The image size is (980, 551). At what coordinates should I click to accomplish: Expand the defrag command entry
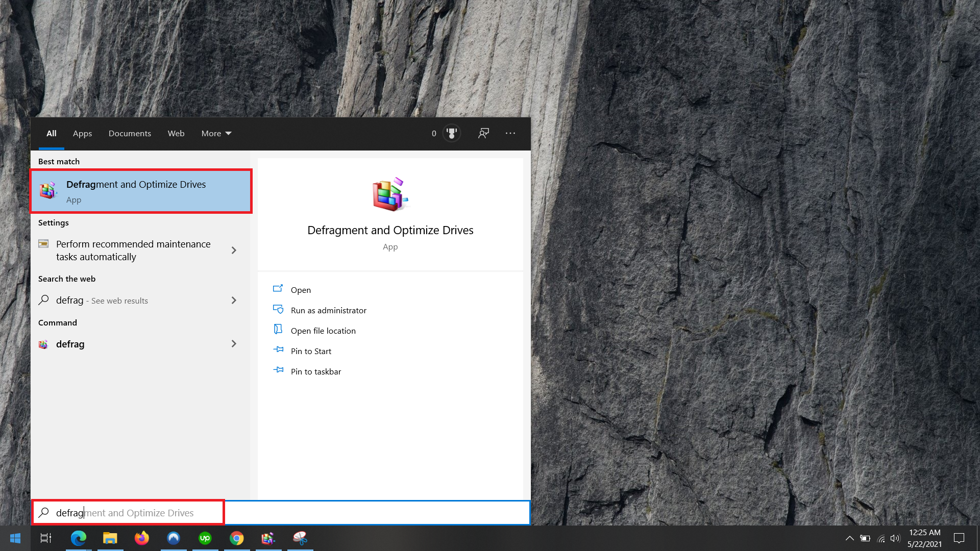tap(234, 344)
